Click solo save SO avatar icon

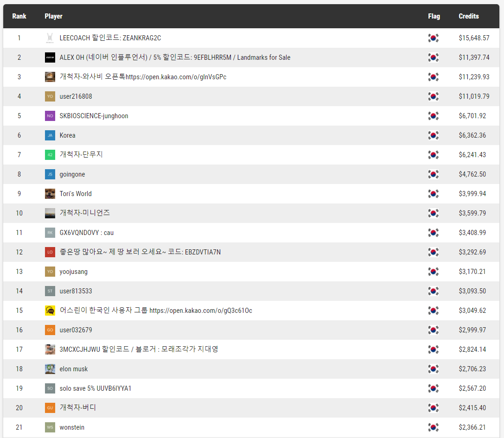coord(50,388)
